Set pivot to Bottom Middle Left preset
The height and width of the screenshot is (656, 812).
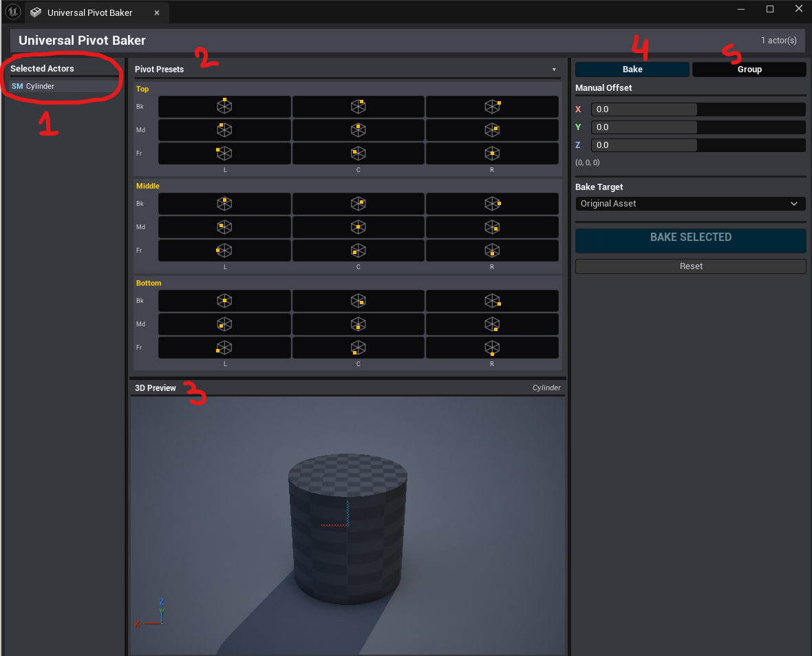(224, 324)
